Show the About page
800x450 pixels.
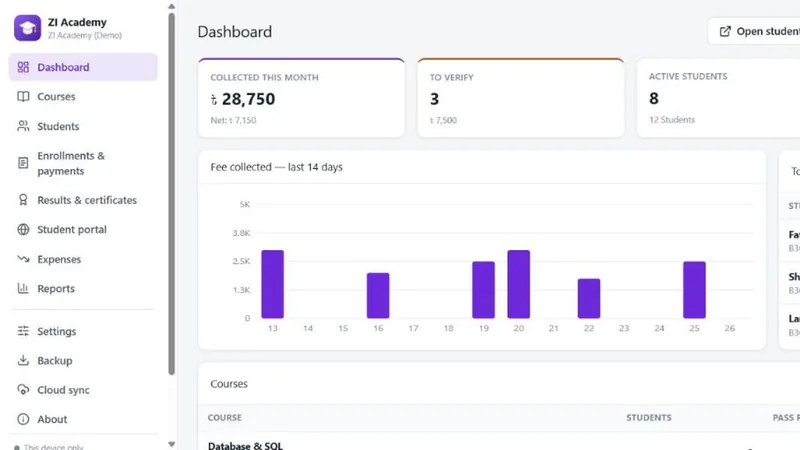(x=83, y=419)
